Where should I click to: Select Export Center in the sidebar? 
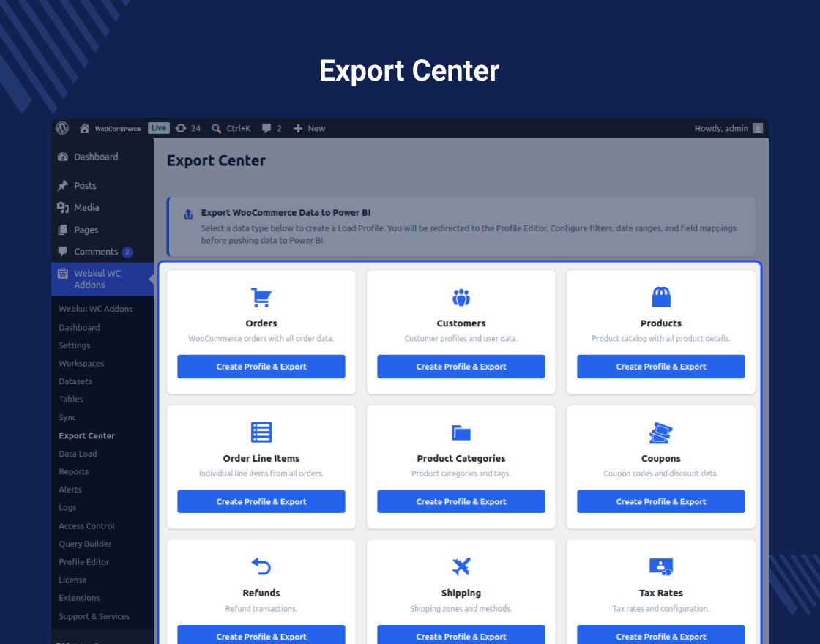coord(87,435)
